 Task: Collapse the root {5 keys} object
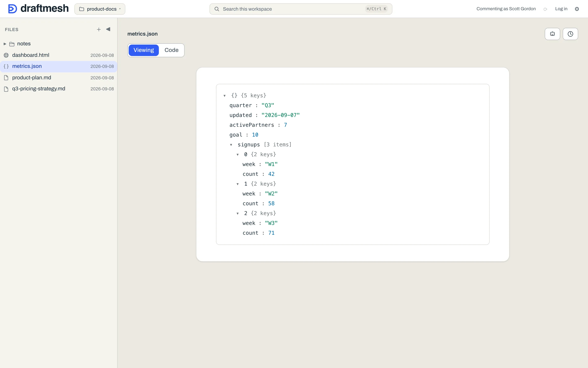click(225, 96)
